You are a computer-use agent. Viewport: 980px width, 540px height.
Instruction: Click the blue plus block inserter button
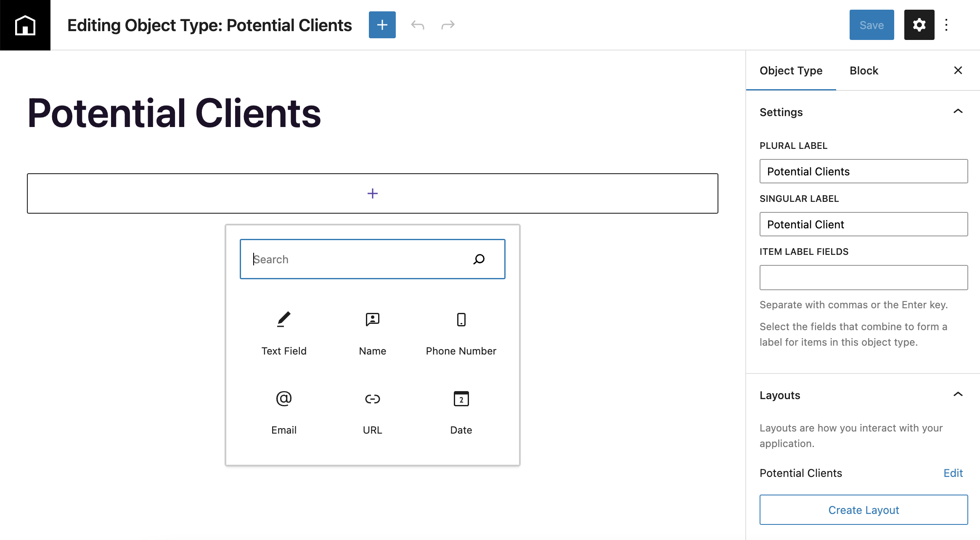click(382, 25)
